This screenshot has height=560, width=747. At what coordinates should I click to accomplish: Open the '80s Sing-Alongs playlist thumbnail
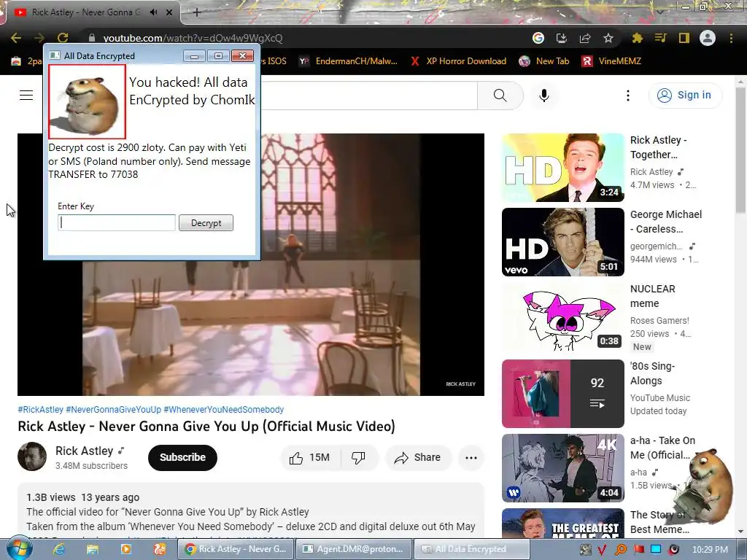(x=562, y=393)
